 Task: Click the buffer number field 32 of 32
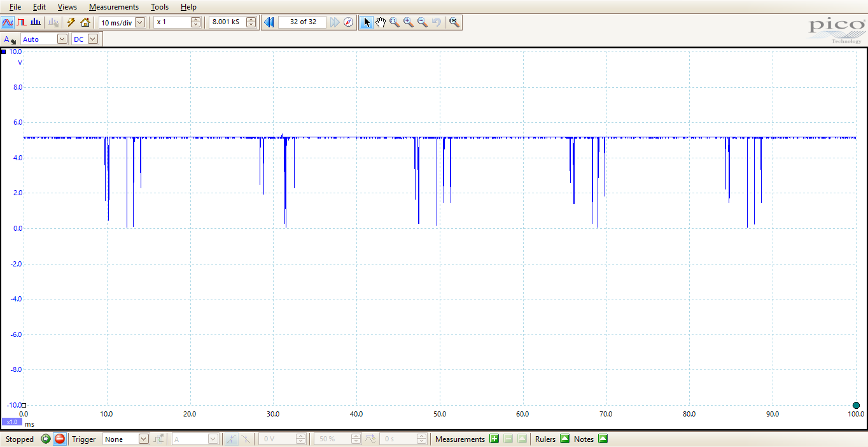[303, 22]
